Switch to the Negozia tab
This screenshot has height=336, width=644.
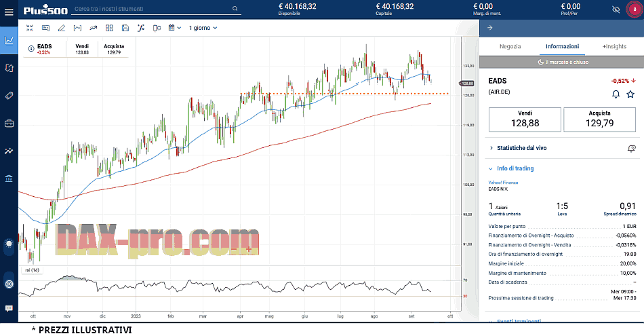(x=510, y=46)
